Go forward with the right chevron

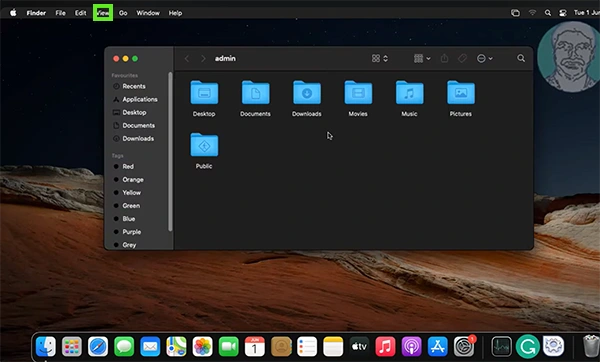click(203, 59)
